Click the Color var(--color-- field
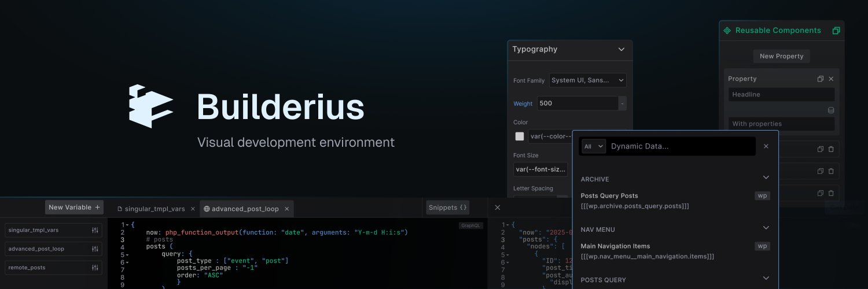 (x=550, y=136)
